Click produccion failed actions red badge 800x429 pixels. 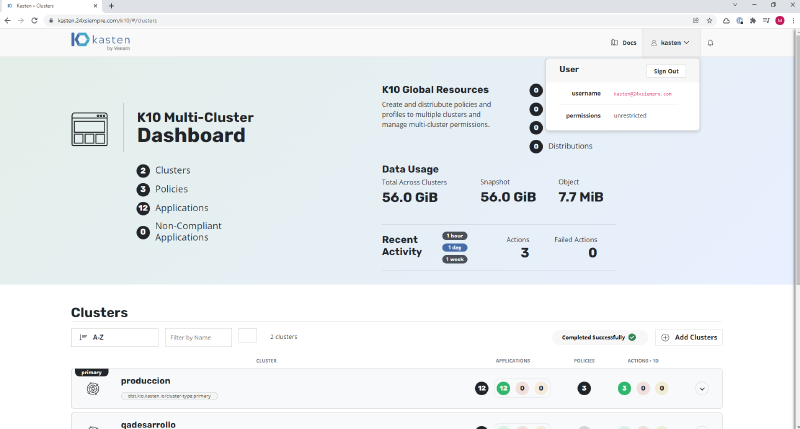tap(643, 389)
